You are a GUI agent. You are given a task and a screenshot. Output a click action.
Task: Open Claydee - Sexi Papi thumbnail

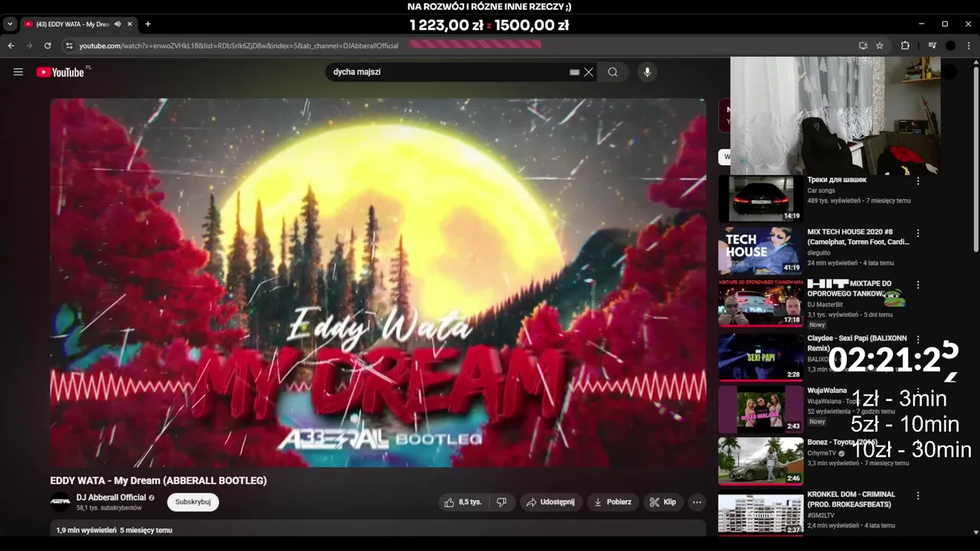[x=761, y=356]
